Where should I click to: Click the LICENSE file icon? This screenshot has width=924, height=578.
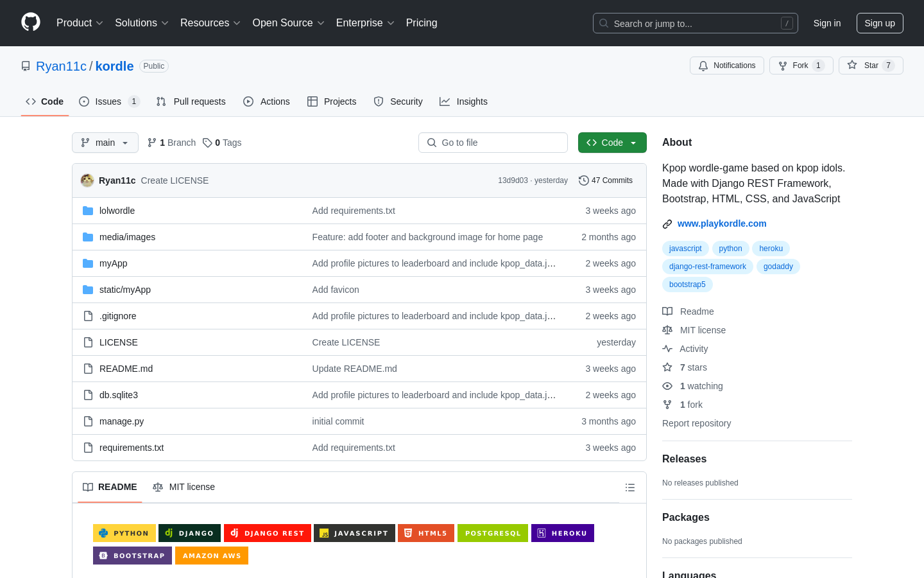(x=88, y=342)
